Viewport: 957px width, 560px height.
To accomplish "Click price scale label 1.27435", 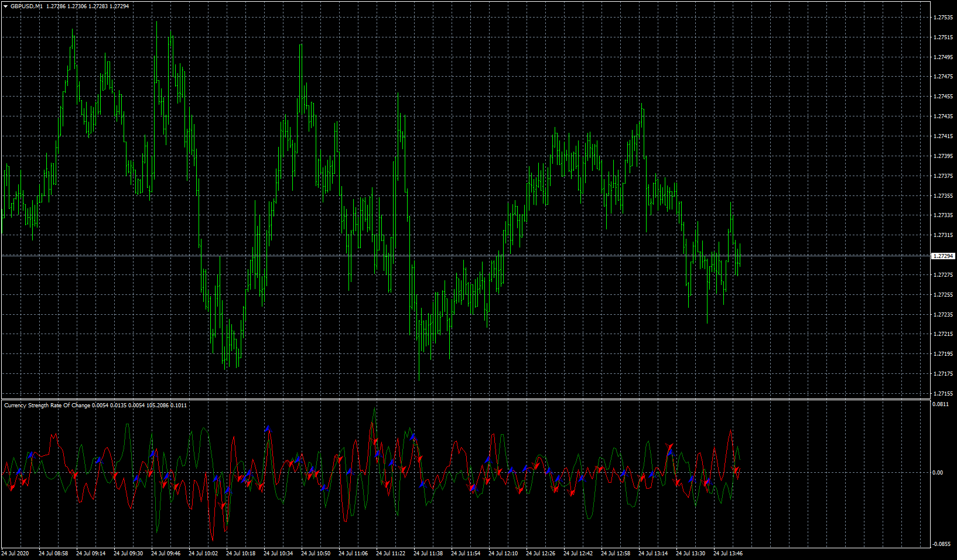I will click(x=942, y=116).
